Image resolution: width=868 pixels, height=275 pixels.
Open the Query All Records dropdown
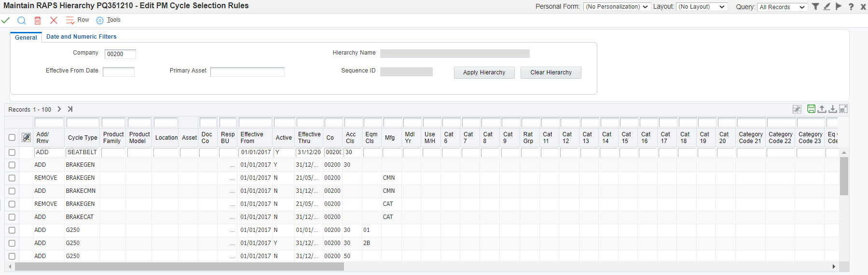782,7
